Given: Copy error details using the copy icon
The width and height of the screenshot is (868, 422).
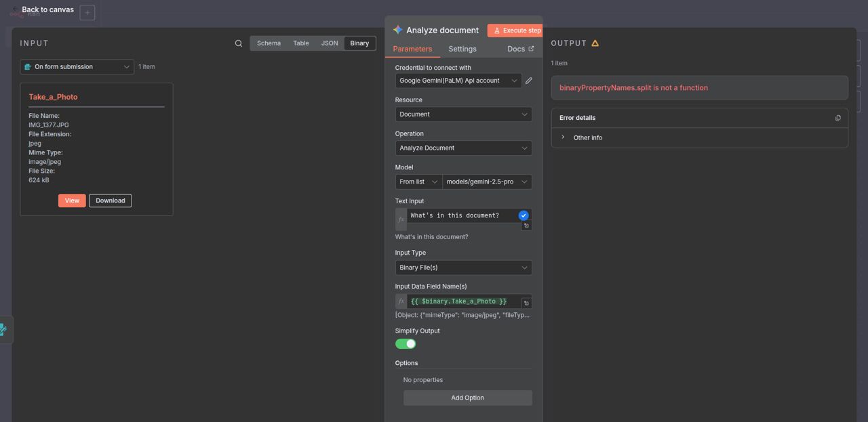Looking at the screenshot, I should pyautogui.click(x=837, y=118).
